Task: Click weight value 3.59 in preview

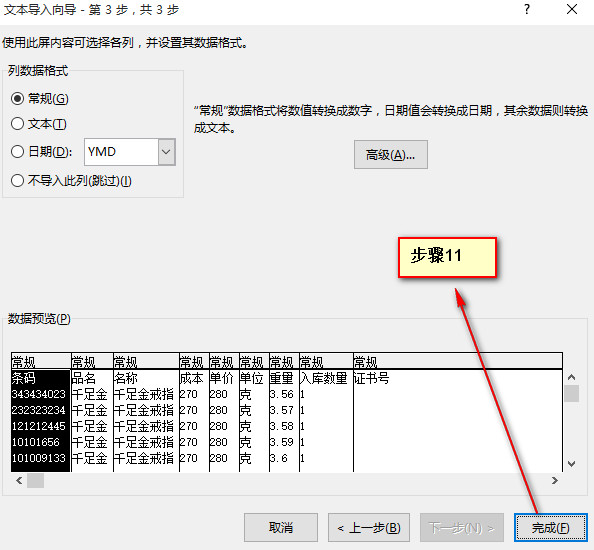Action: pyautogui.click(x=281, y=442)
